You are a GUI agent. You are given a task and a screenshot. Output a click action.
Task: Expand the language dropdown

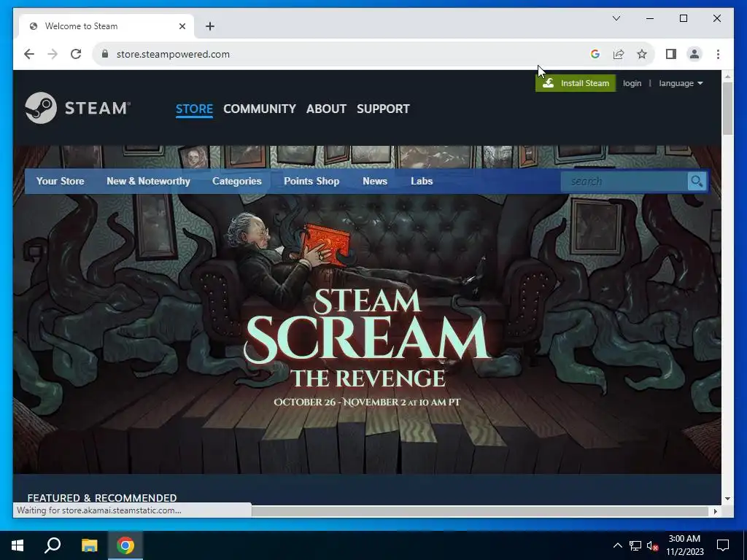[x=681, y=83]
